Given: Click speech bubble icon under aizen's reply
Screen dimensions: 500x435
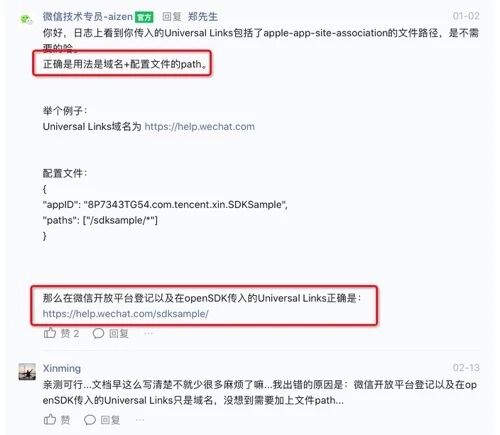Looking at the screenshot, I should tap(98, 333).
